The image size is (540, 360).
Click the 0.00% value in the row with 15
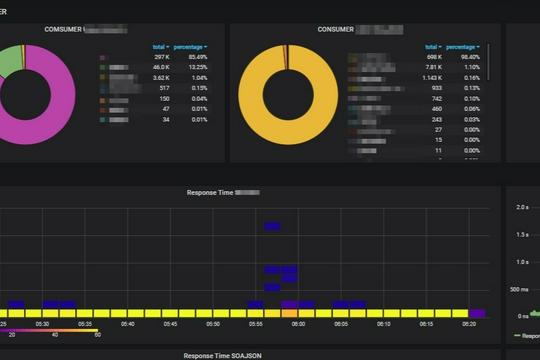tap(472, 140)
